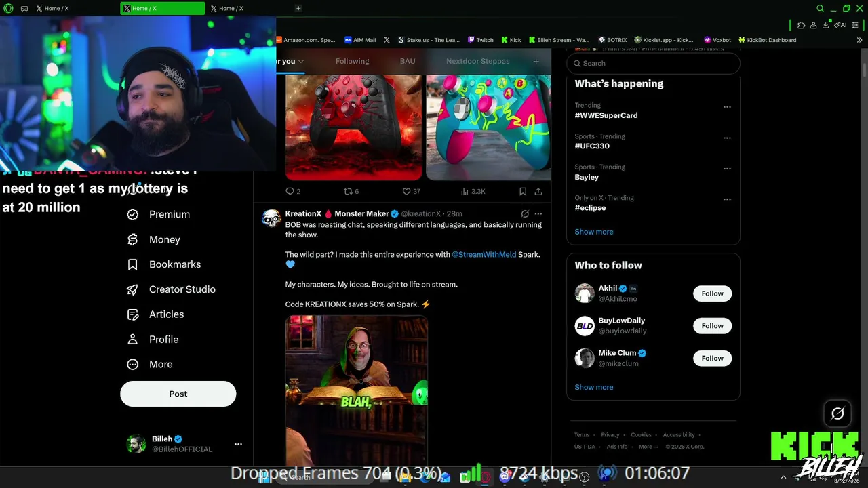The width and height of the screenshot is (868, 488).
Task: Switch to the Following timeline tab
Action: point(353,61)
